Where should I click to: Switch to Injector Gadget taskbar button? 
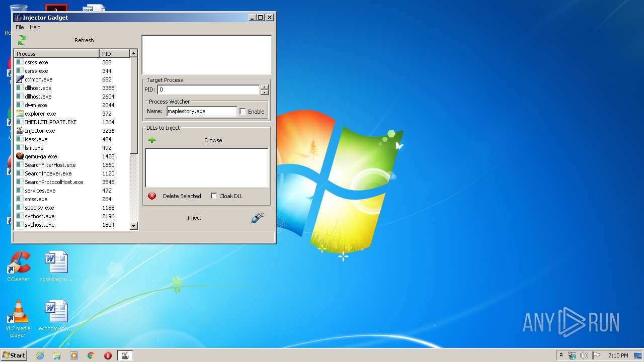coord(125,355)
